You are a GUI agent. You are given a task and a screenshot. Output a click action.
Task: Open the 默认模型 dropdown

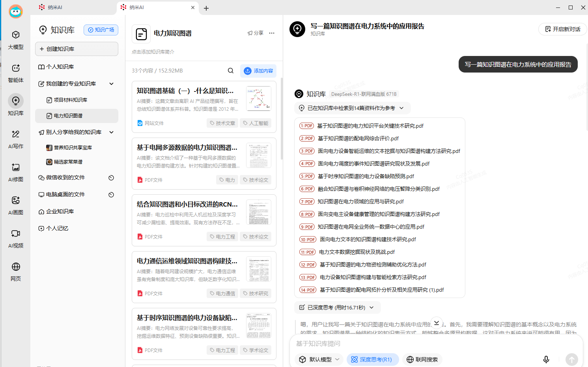[319, 360]
